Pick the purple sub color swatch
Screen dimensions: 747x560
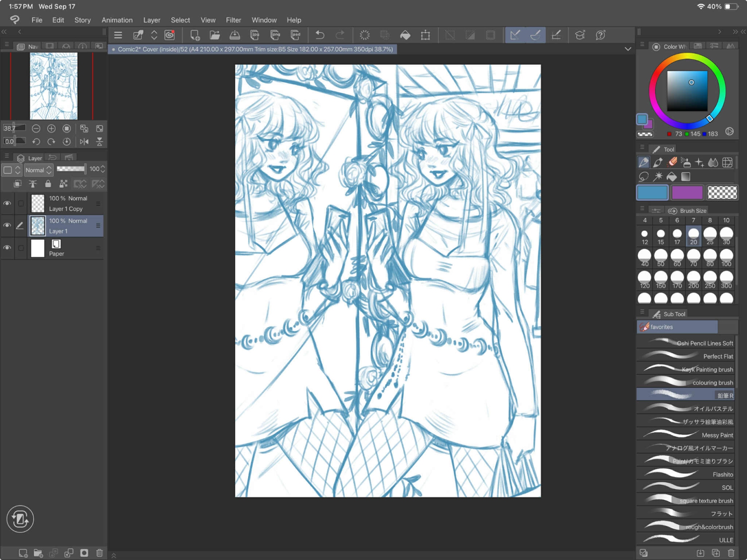[687, 193]
